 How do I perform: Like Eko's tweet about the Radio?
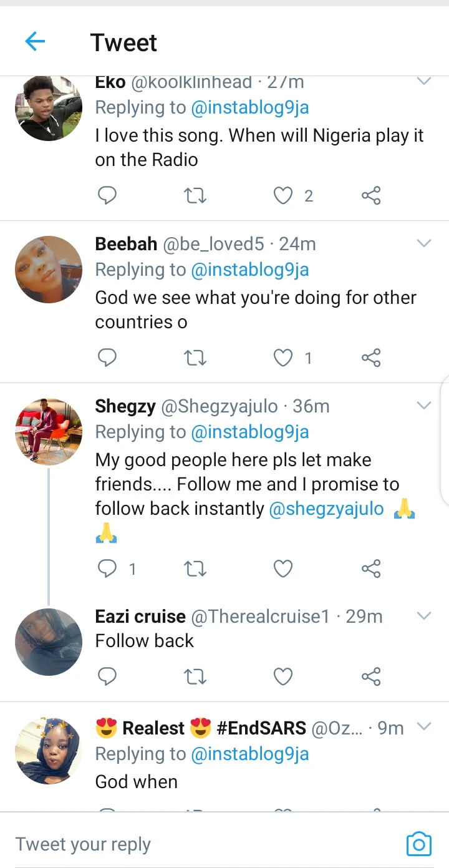(283, 196)
